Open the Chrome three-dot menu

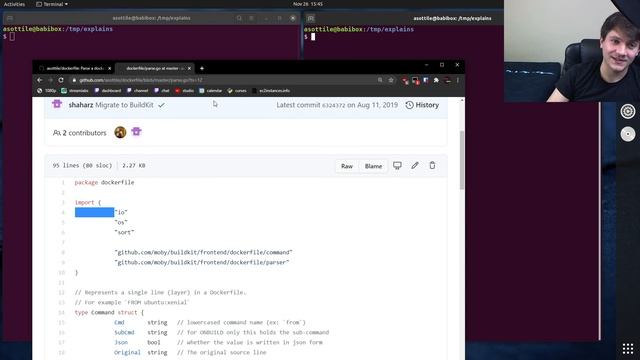point(458,80)
